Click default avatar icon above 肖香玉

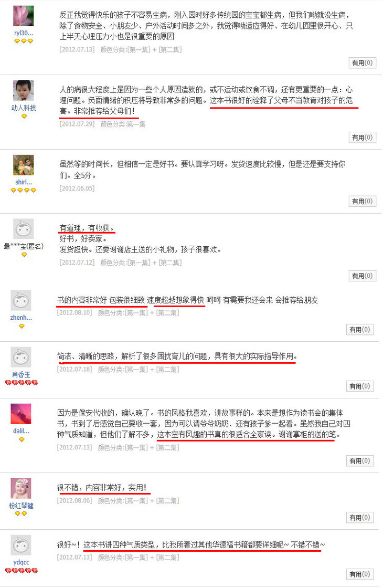21,357
